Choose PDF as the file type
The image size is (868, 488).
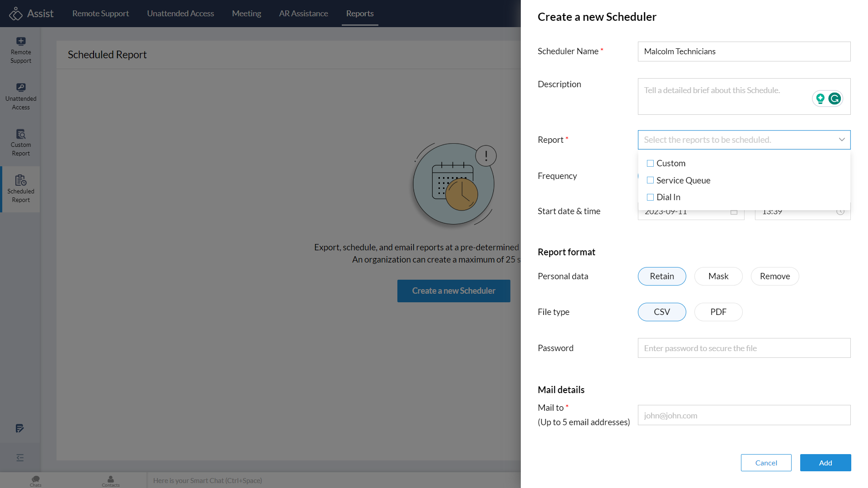click(718, 312)
